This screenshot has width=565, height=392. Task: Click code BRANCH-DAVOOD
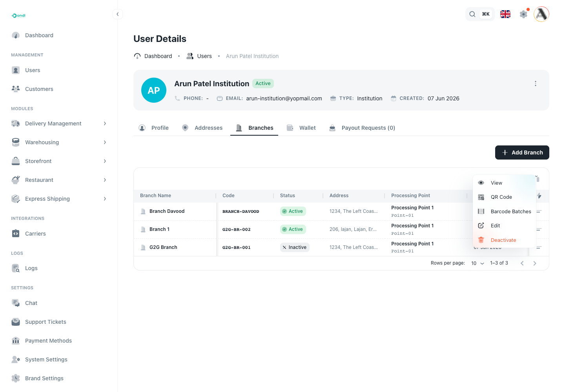pyautogui.click(x=241, y=211)
